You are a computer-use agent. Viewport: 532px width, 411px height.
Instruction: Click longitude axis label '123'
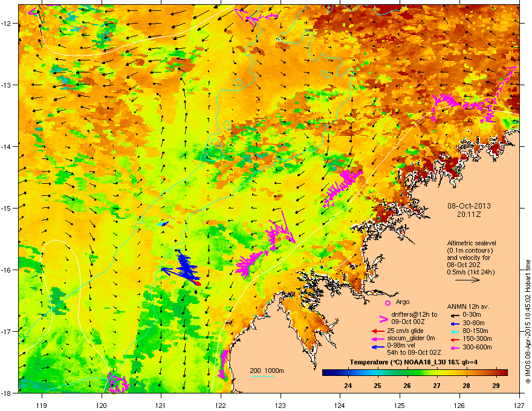281,405
